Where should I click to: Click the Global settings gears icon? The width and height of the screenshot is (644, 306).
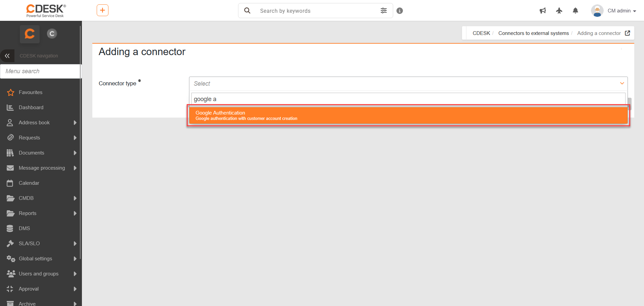tap(11, 259)
